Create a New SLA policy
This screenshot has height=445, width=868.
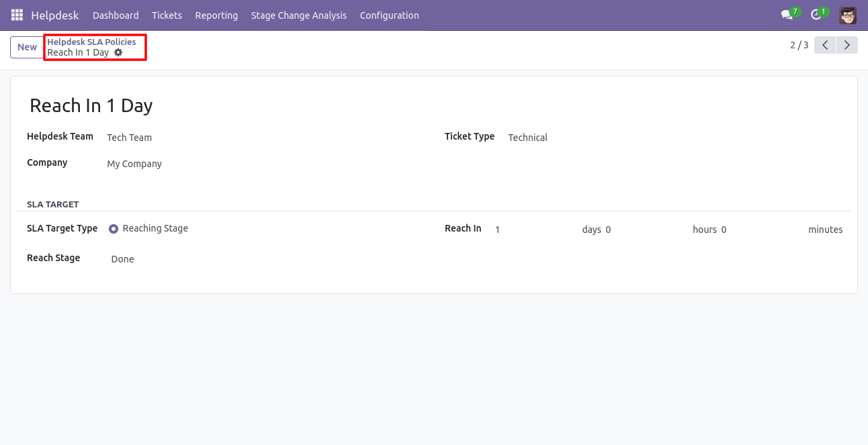(x=28, y=47)
